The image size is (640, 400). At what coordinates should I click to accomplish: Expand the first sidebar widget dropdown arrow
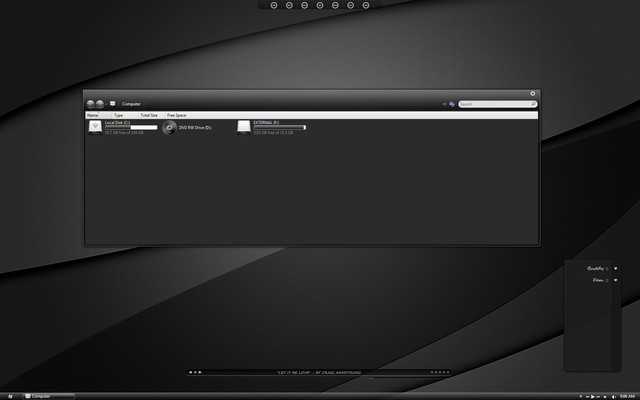pyautogui.click(x=616, y=269)
